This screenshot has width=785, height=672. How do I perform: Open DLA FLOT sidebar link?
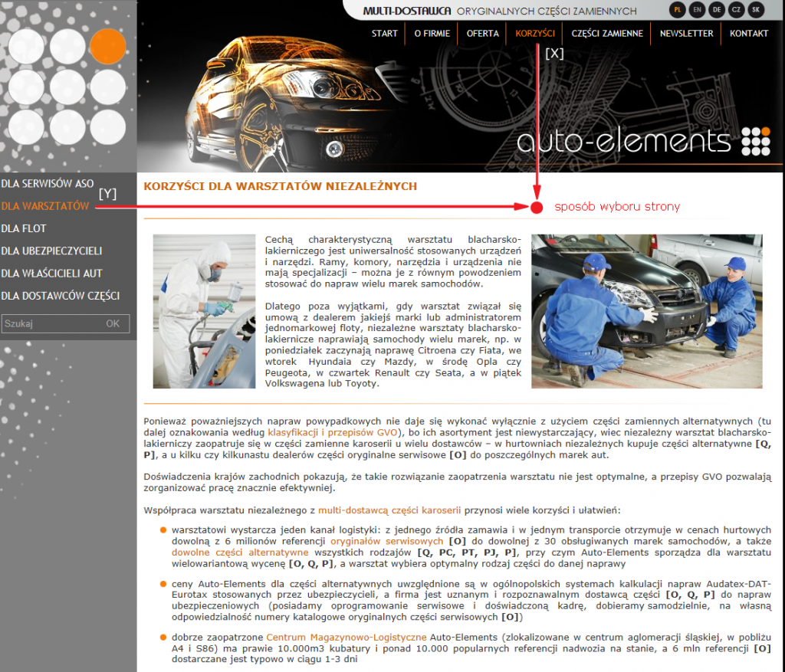pos(24,228)
